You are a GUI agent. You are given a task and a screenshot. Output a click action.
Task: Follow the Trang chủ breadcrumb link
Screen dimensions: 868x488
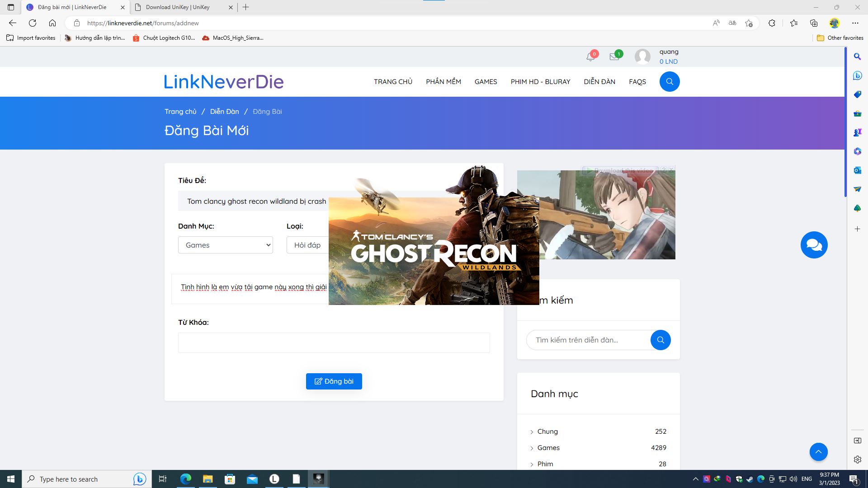(x=180, y=112)
